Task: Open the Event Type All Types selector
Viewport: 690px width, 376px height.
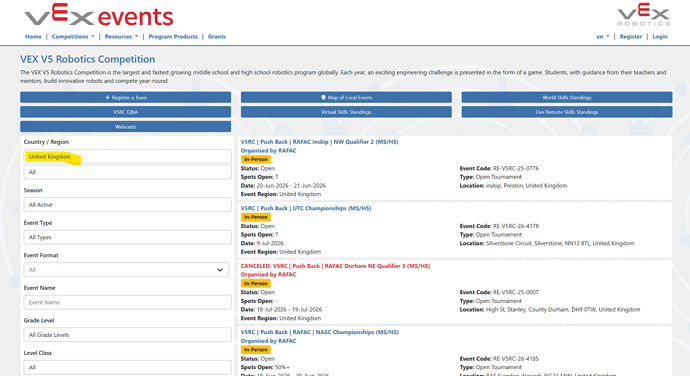Action: point(127,237)
